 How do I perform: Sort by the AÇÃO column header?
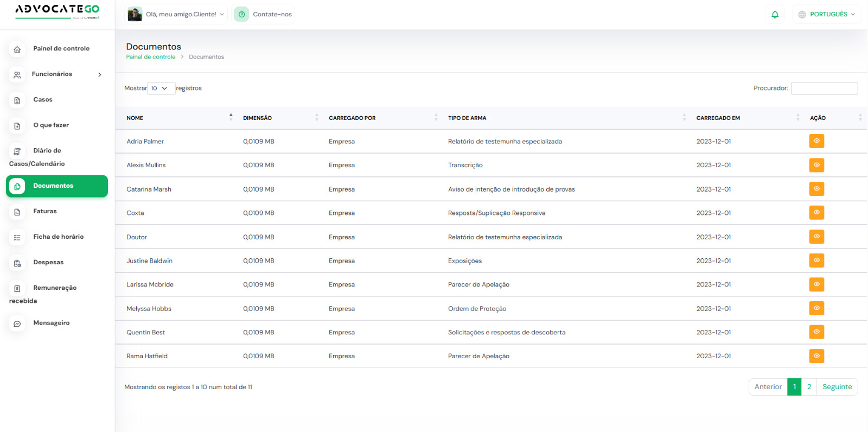(835, 118)
